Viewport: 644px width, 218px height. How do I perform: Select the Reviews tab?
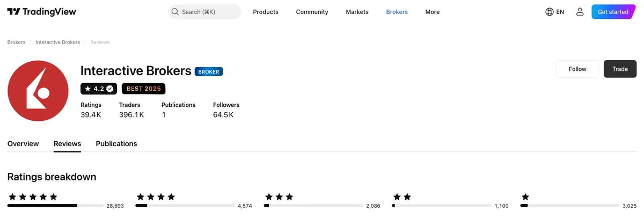[67, 144]
